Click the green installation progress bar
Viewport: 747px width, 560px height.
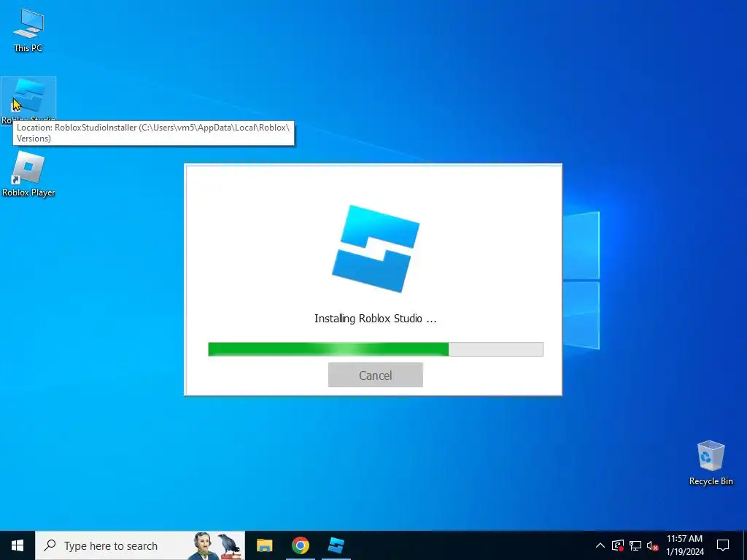coord(376,349)
